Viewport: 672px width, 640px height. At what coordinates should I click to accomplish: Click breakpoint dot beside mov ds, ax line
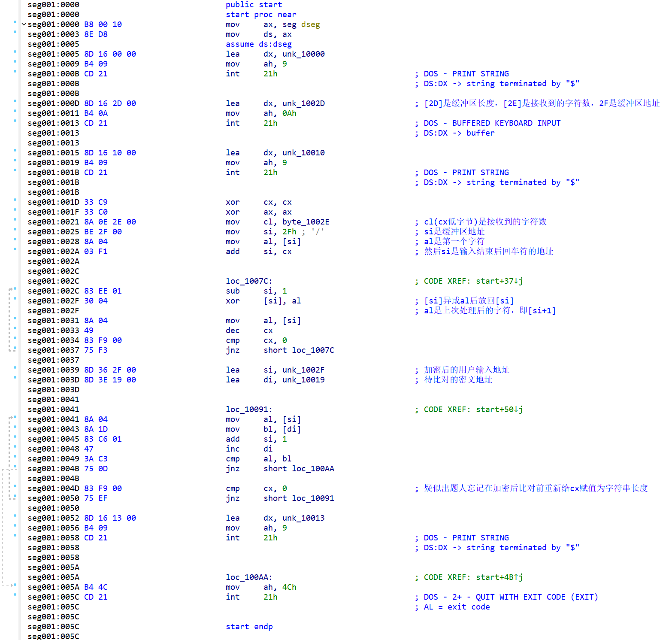[x=15, y=32]
